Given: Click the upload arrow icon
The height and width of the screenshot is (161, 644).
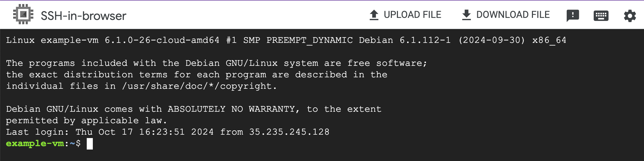Looking at the screenshot, I should click(374, 15).
